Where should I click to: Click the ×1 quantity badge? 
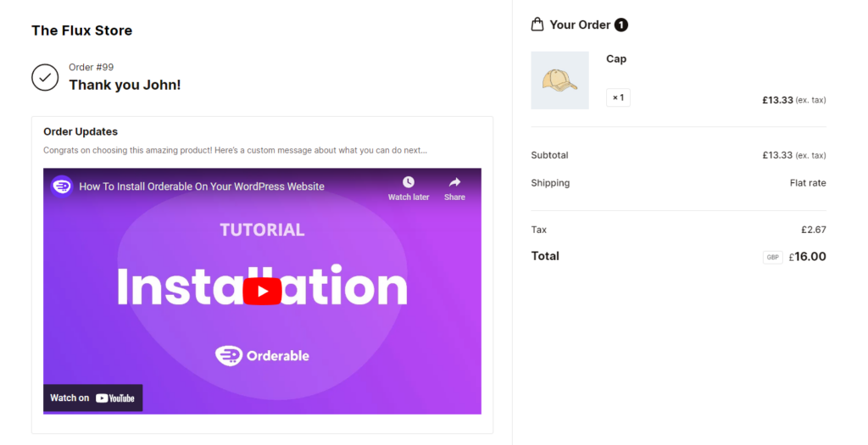[618, 97]
